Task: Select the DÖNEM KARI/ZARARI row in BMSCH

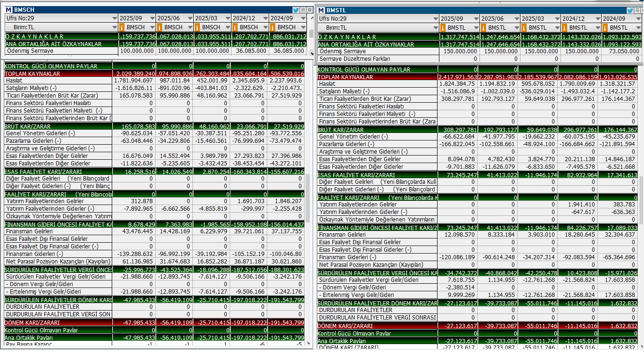Action: [x=58, y=322]
